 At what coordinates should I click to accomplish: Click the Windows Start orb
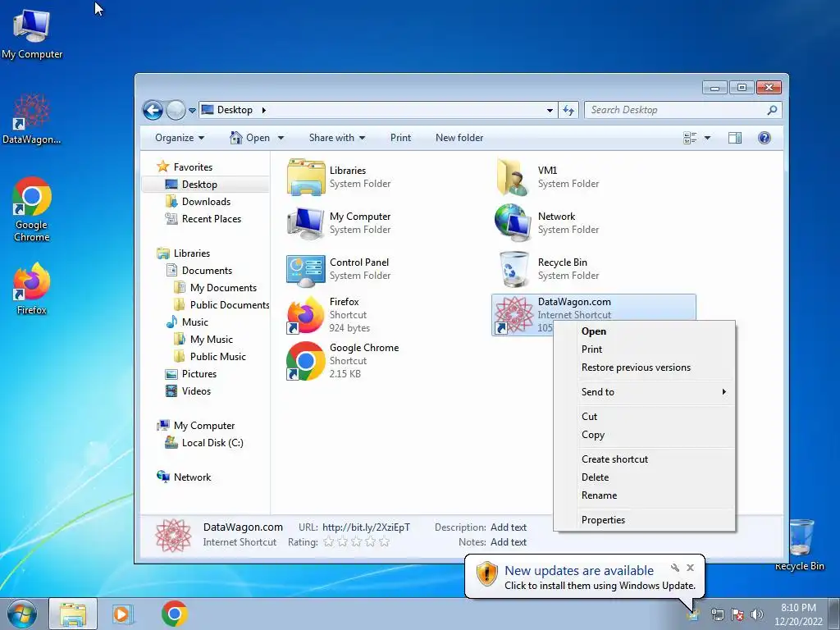[22, 614]
